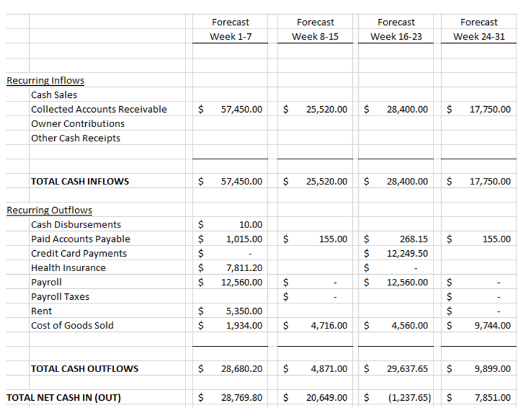This screenshot has height=420, width=525.
Task: Select the Paid Accounts Payable cell
Action: [x=80, y=239]
